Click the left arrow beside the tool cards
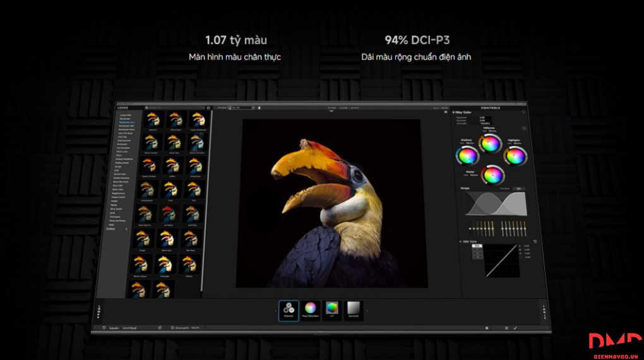Screen dimensions: 644x360 pos(275,311)
